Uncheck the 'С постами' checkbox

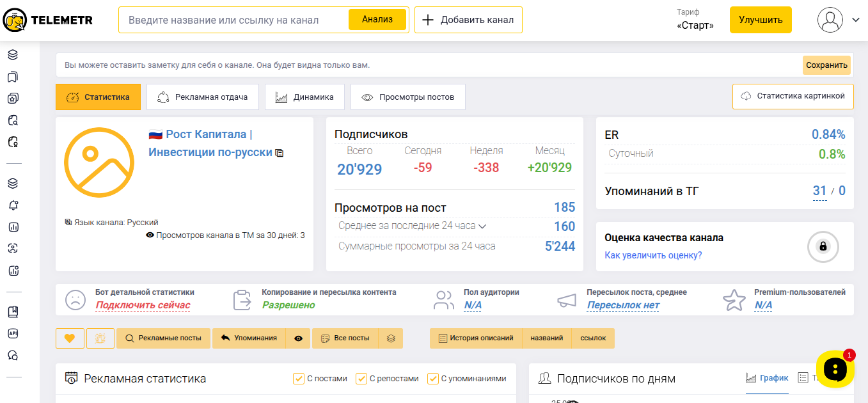click(299, 379)
